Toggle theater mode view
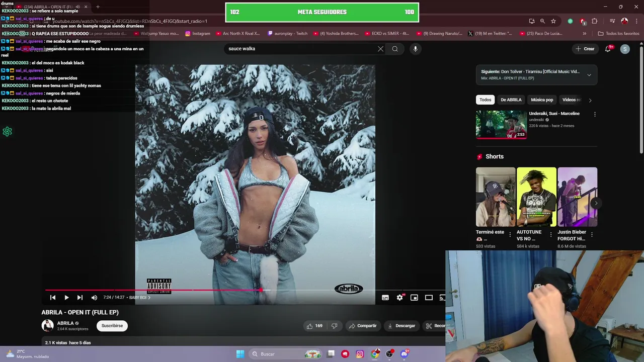Image resolution: width=644 pixels, height=362 pixels. click(429, 298)
